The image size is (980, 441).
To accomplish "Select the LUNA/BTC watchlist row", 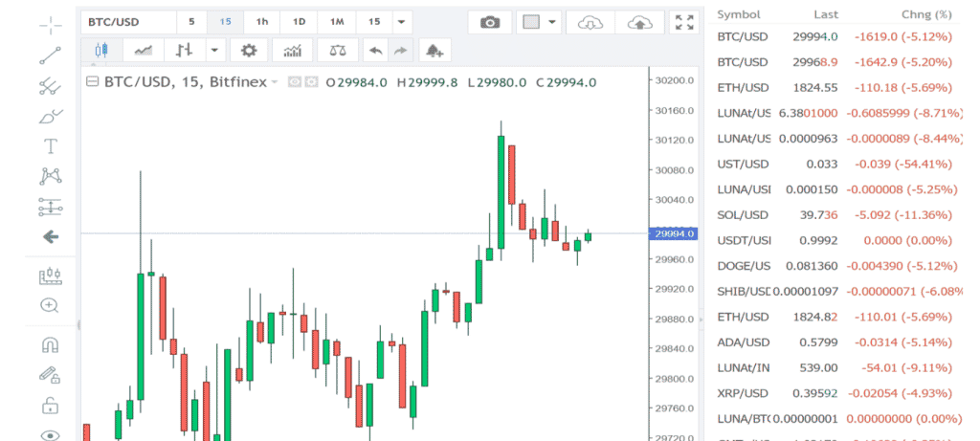I will pyautogui.click(x=835, y=418).
